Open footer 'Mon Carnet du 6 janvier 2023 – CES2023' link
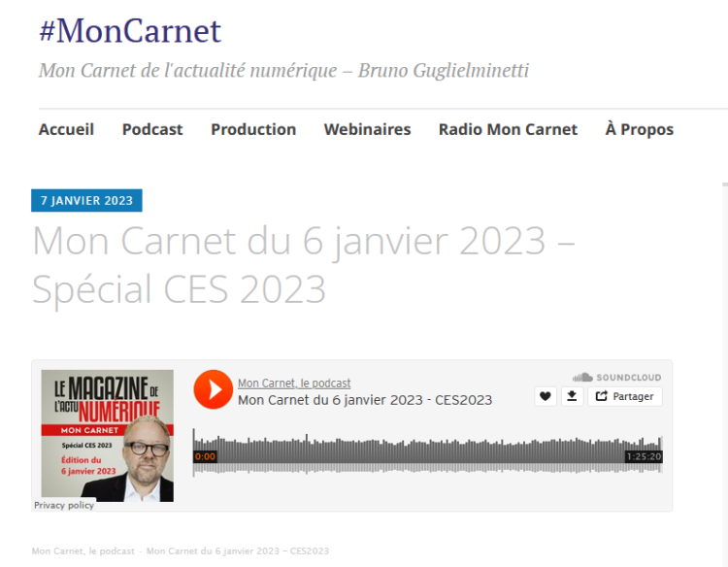The width and height of the screenshot is (728, 567). point(238,551)
